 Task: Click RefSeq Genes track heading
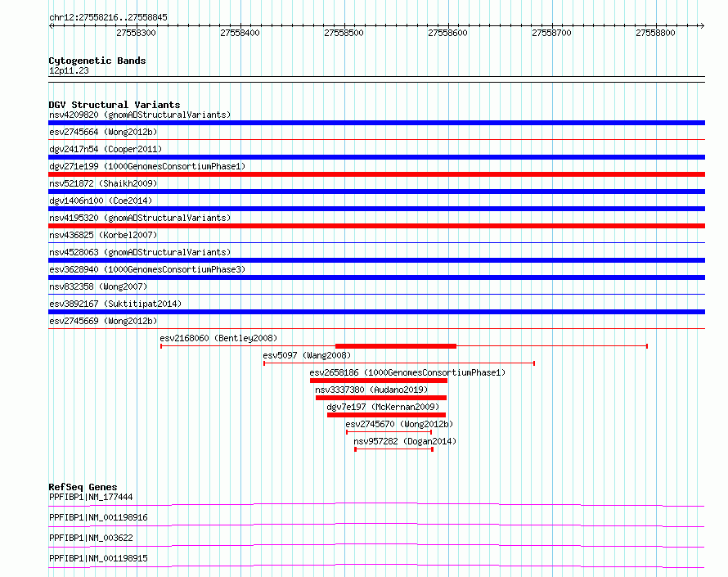click(x=83, y=487)
